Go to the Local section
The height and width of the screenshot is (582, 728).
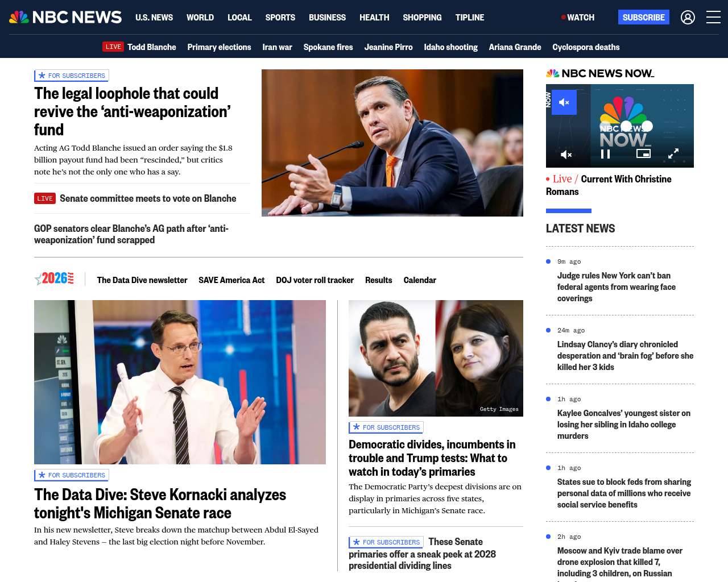pos(239,18)
